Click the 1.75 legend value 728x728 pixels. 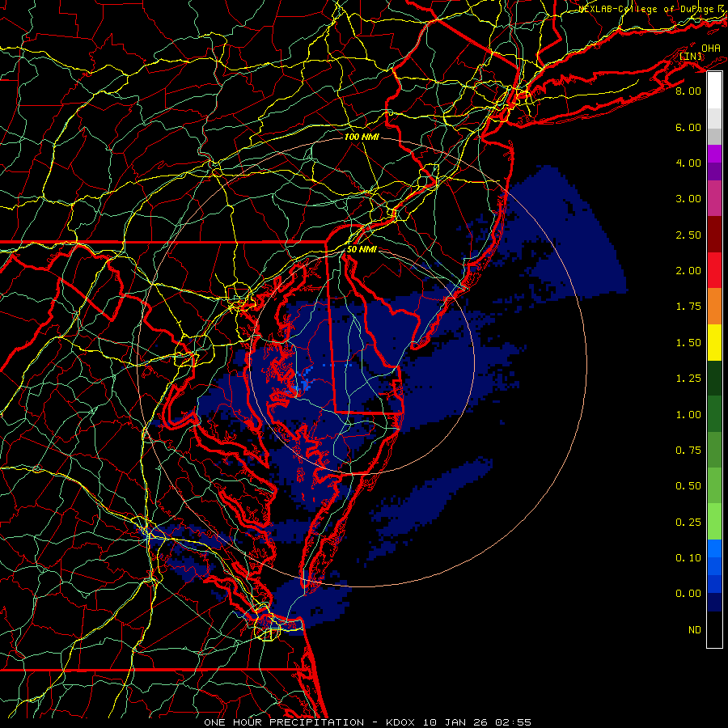pyautogui.click(x=688, y=307)
